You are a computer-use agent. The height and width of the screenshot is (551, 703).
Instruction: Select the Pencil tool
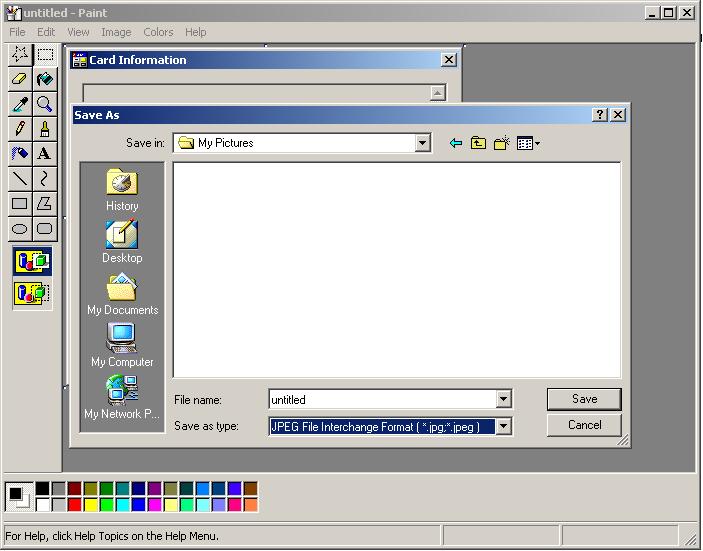click(x=20, y=129)
